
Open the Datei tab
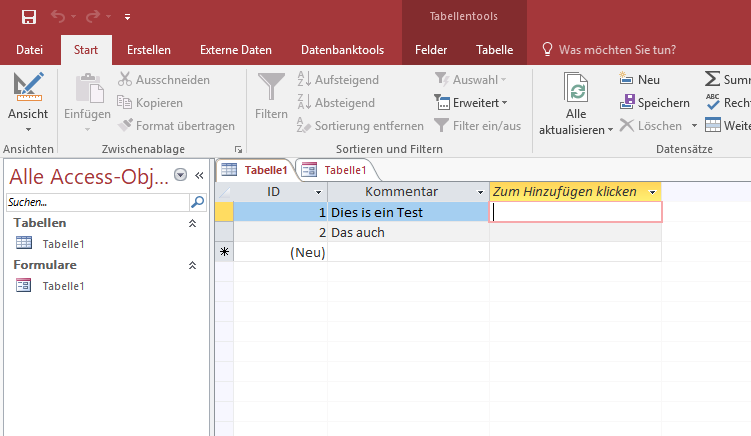point(29,50)
